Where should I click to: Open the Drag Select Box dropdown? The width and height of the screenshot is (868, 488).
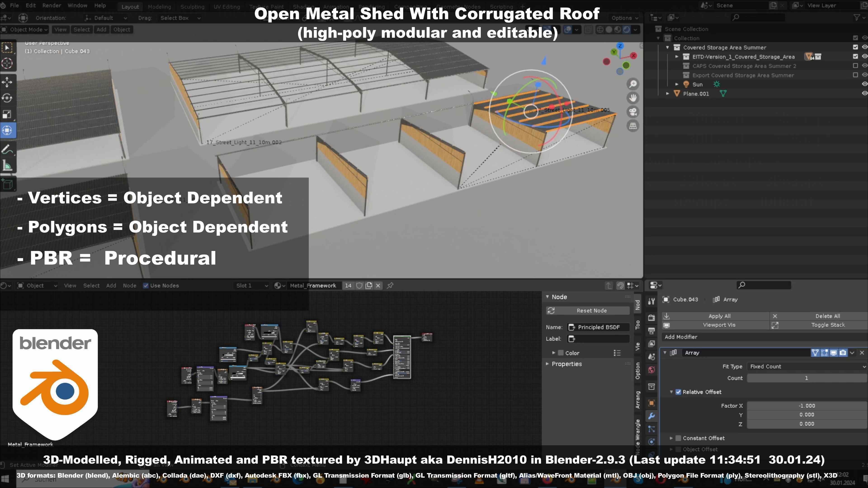[x=180, y=18]
